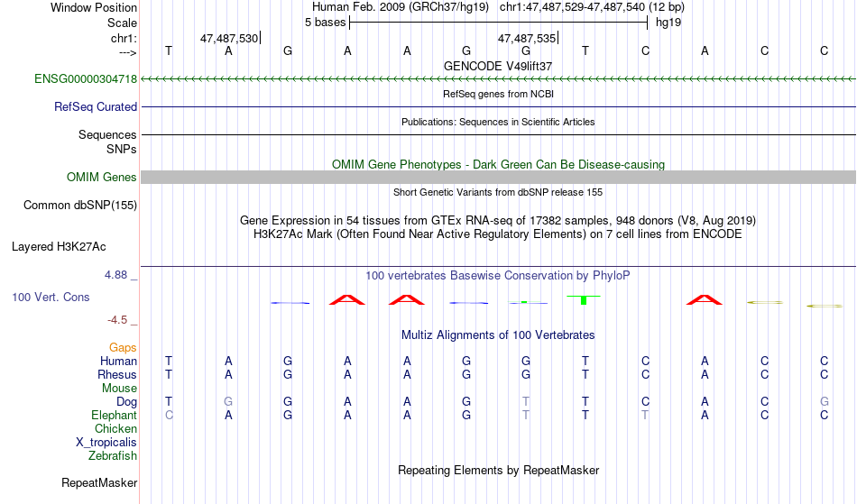Image resolution: width=857 pixels, height=504 pixels.
Task: Click Publications: Sequences in Scientific Articles title
Action: click(x=498, y=122)
